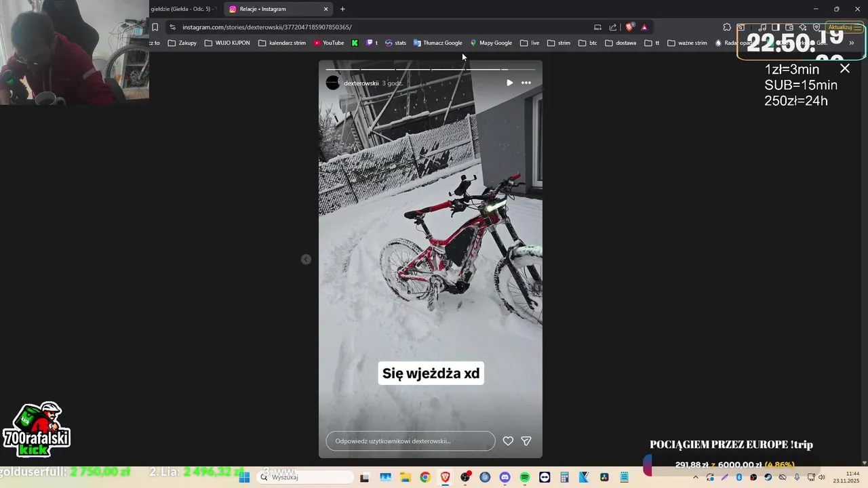Click the Aktualizuj browser update button
The height and width of the screenshot is (488, 868).
(844, 27)
